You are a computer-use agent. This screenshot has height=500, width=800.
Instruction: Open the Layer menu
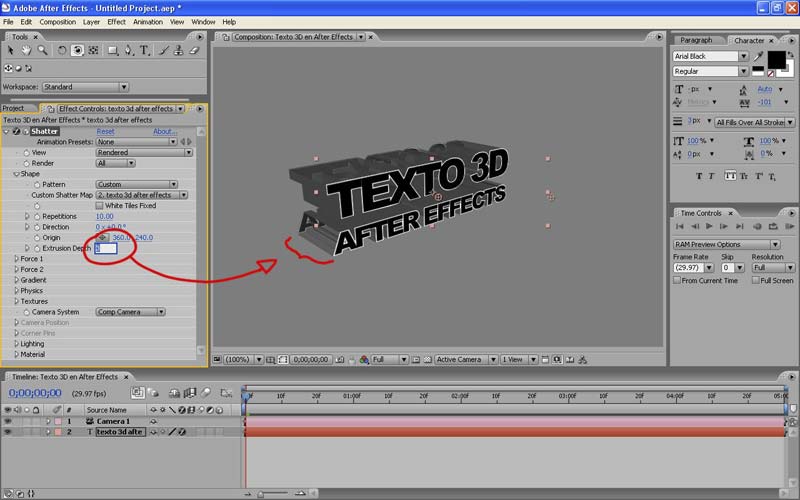click(x=91, y=22)
